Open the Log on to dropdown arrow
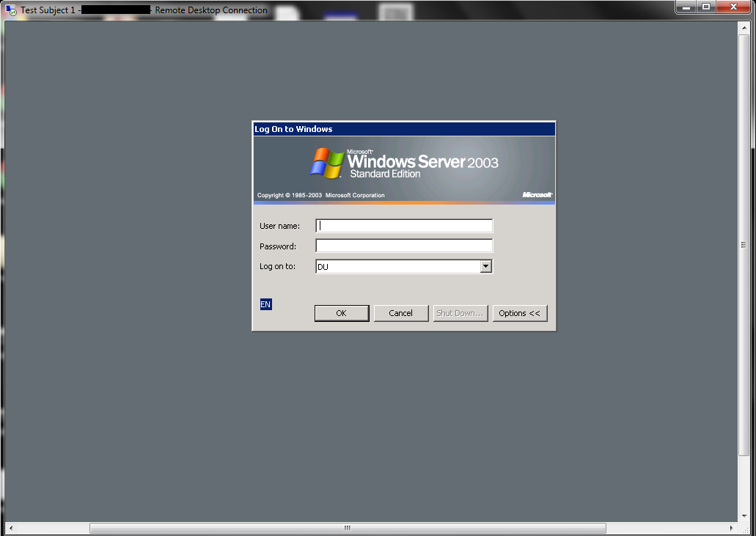 point(486,266)
